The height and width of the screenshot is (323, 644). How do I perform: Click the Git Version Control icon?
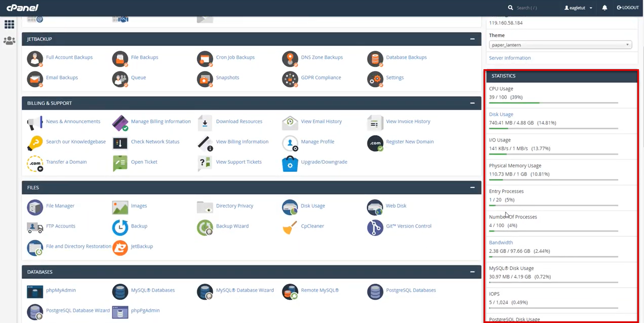coord(375,227)
